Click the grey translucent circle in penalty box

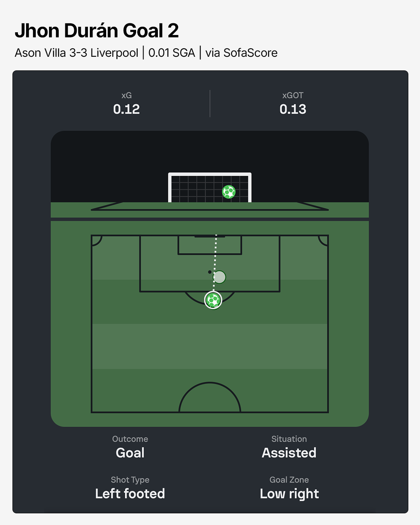click(219, 277)
